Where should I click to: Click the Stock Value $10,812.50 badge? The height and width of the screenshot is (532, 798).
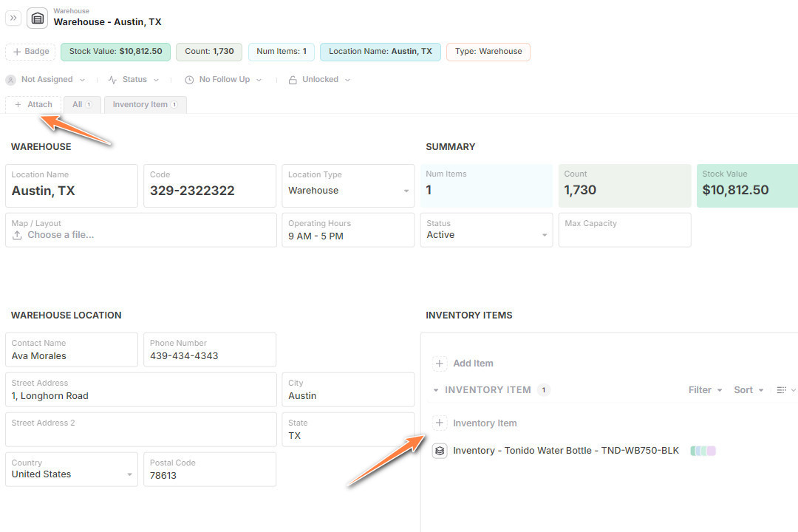[115, 52]
